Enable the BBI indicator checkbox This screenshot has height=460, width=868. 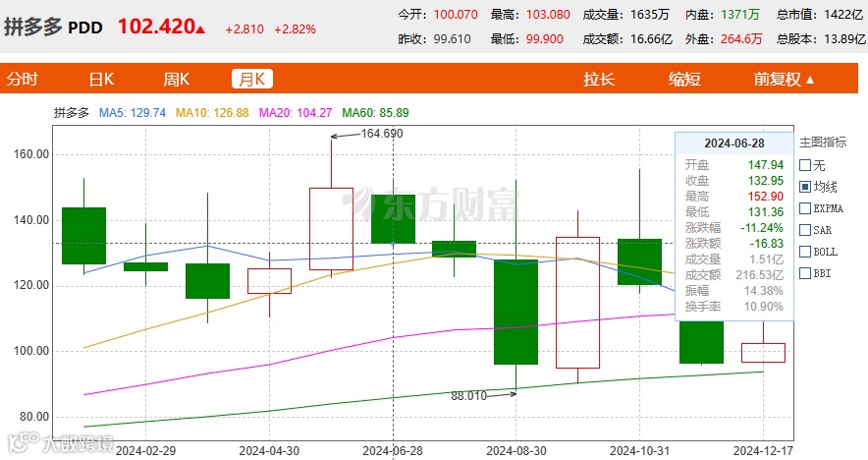pyautogui.click(x=805, y=273)
